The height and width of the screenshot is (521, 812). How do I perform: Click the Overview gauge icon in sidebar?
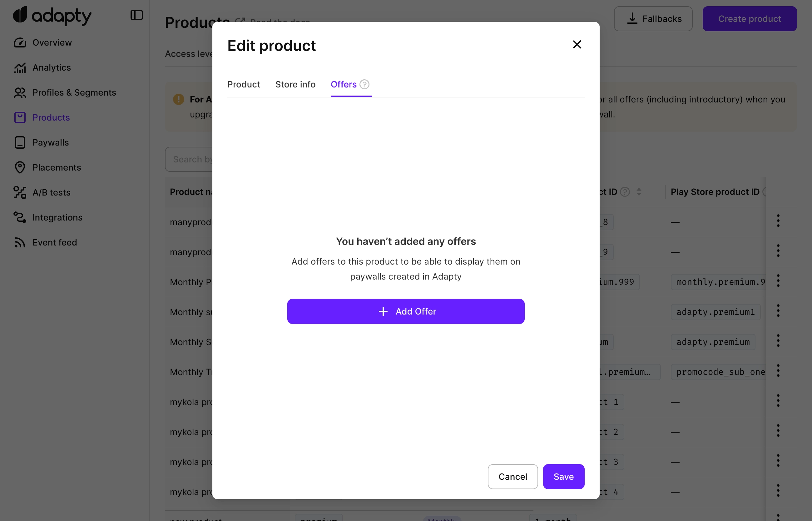pos(20,42)
